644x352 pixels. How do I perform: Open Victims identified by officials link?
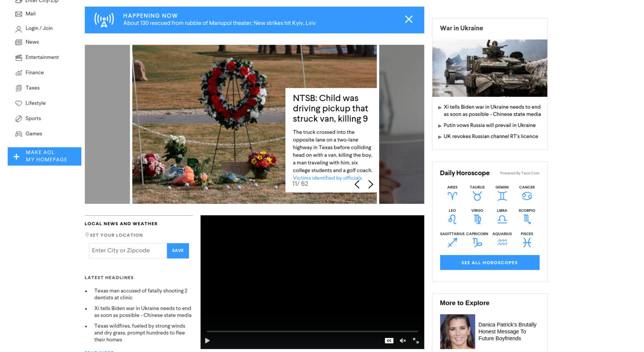point(327,178)
